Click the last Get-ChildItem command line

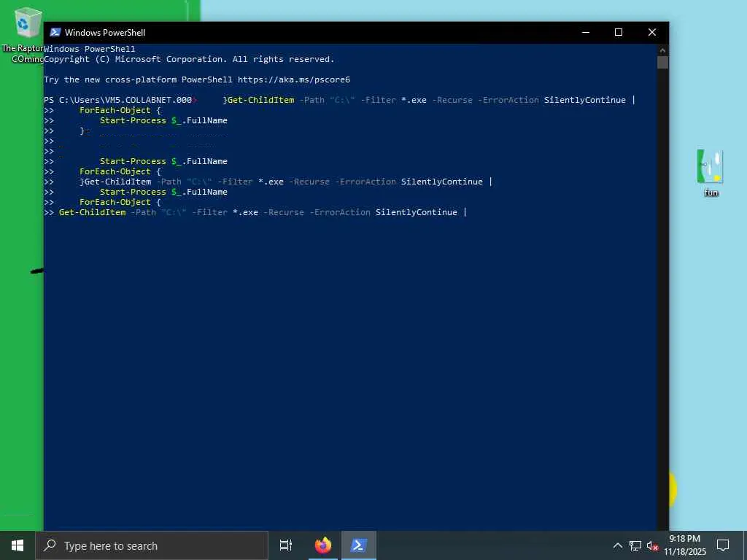coord(258,212)
